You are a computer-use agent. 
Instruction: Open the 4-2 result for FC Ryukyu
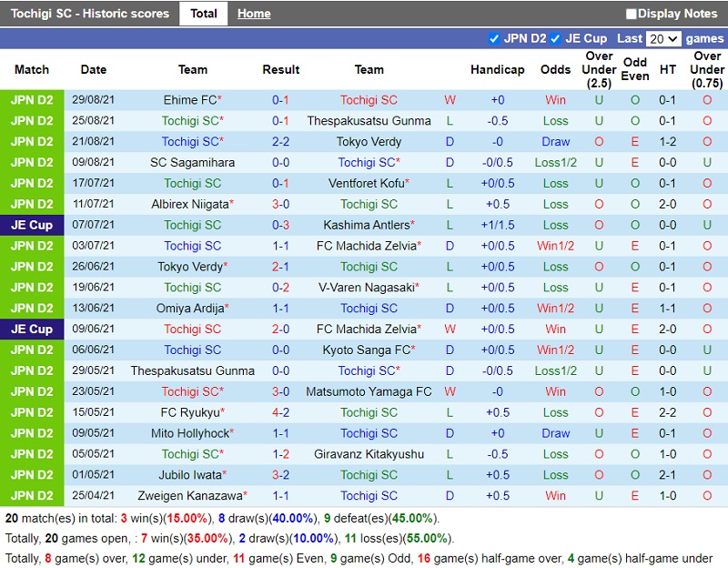pyautogui.click(x=280, y=413)
